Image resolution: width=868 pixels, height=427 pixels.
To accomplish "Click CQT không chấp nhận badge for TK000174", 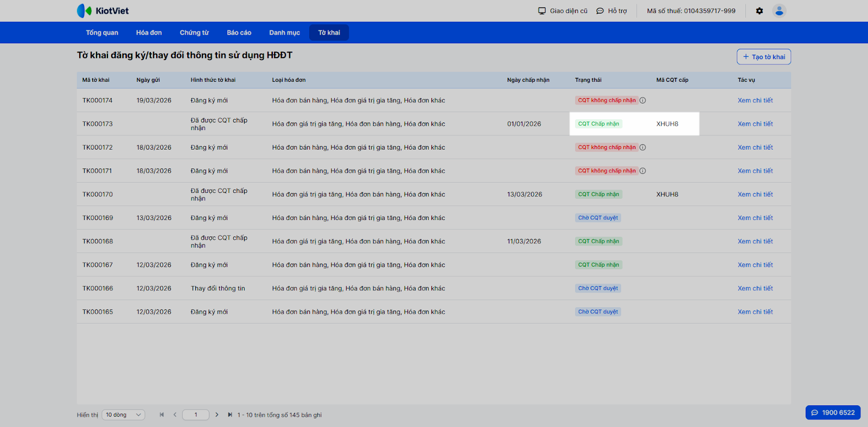I will (x=607, y=100).
